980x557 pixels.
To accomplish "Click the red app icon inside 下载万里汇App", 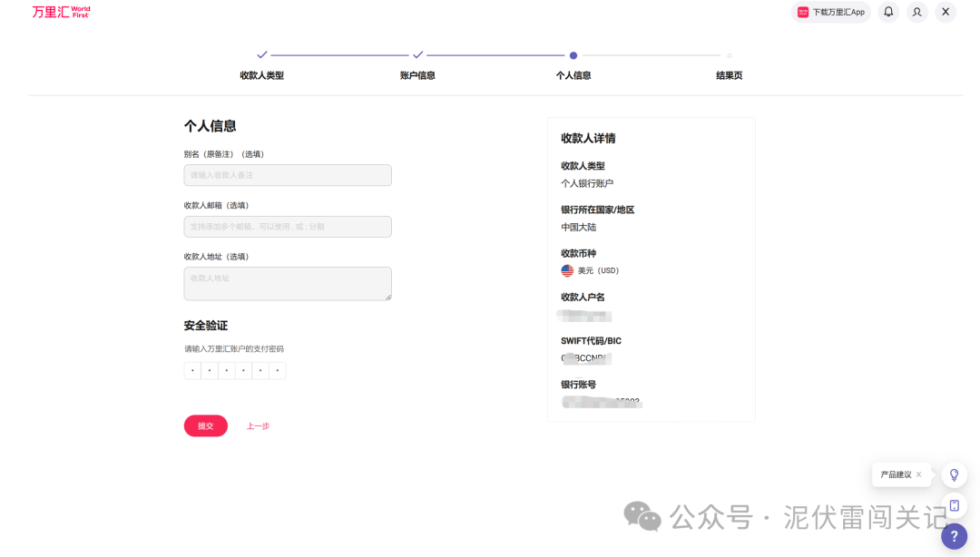I will point(802,12).
